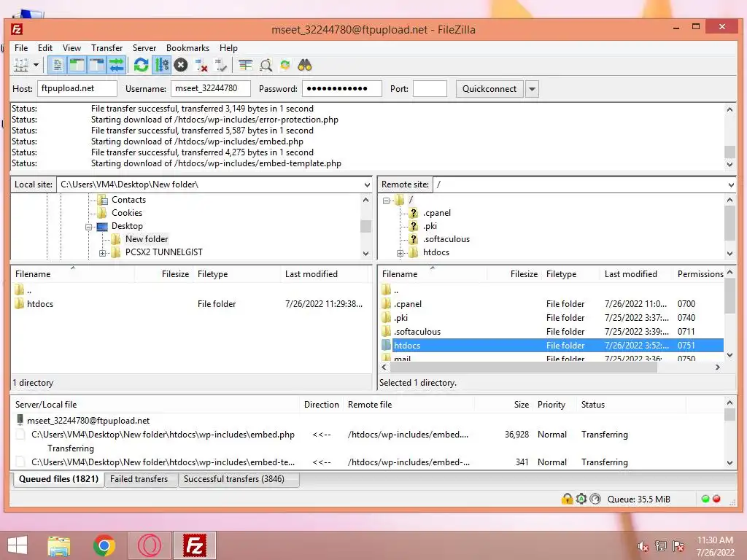Collapse the Desktop node in local tree
The width and height of the screenshot is (747, 560).
click(x=88, y=227)
